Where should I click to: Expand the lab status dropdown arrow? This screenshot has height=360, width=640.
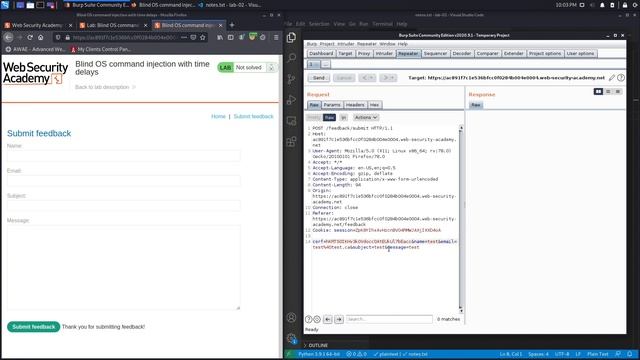point(271,68)
